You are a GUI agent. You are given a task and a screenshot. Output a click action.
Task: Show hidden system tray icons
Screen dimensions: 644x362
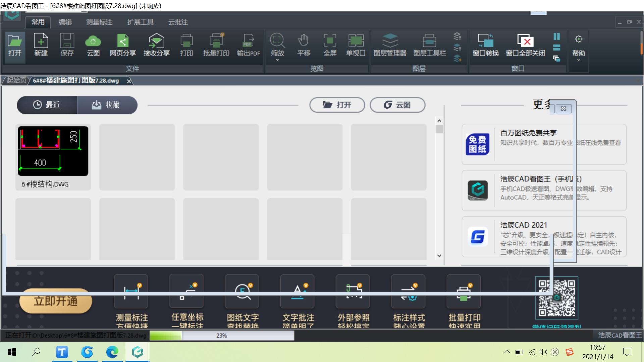[507, 352]
